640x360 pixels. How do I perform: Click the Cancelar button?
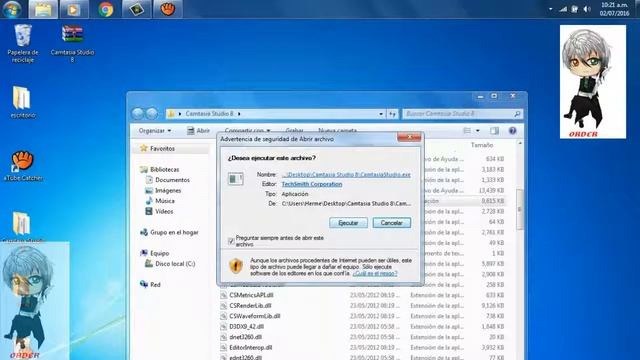click(391, 223)
